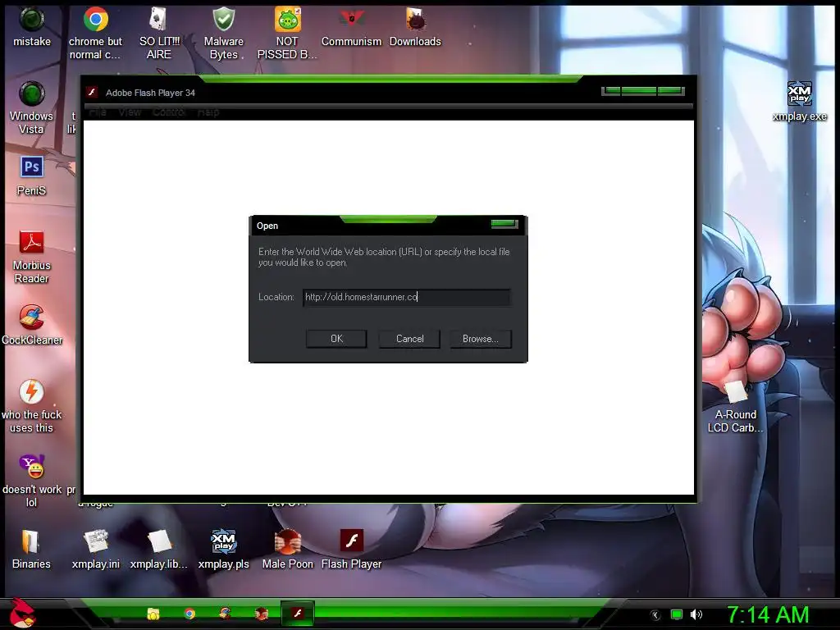The width and height of the screenshot is (840, 630).
Task: Click the Browse... button
Action: (481, 339)
